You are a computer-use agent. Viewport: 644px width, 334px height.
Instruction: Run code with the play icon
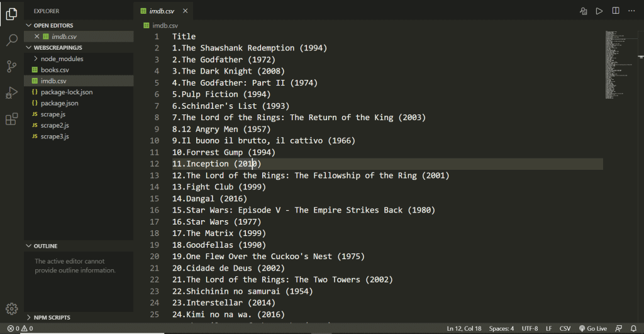(x=599, y=11)
